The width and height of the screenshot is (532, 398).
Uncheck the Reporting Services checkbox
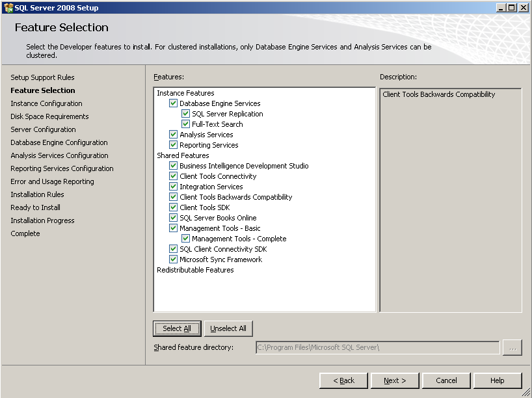[173, 145]
